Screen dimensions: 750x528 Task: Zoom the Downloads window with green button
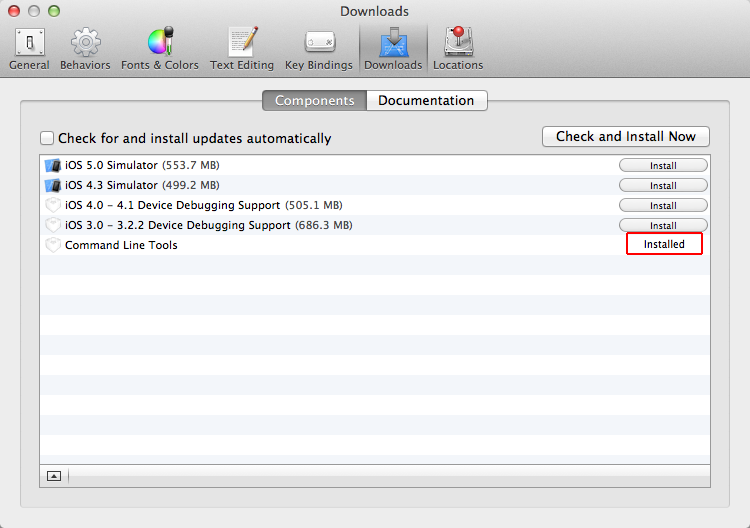coord(54,11)
